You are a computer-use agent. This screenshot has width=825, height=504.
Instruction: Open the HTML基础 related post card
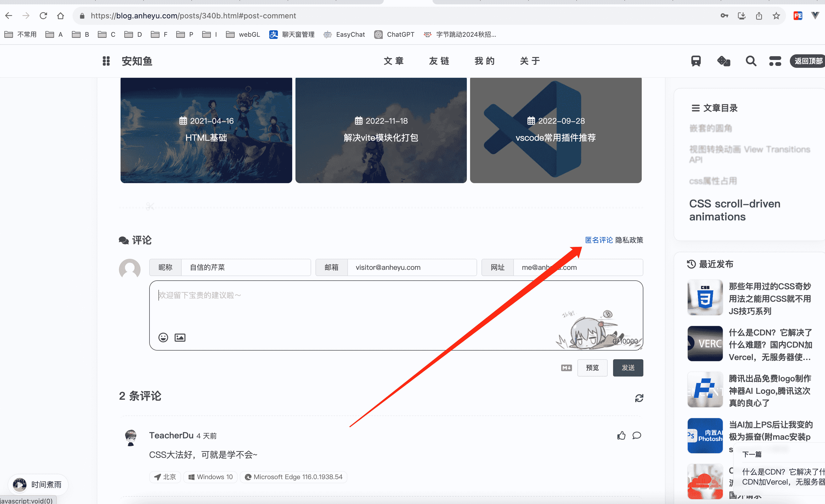click(206, 130)
